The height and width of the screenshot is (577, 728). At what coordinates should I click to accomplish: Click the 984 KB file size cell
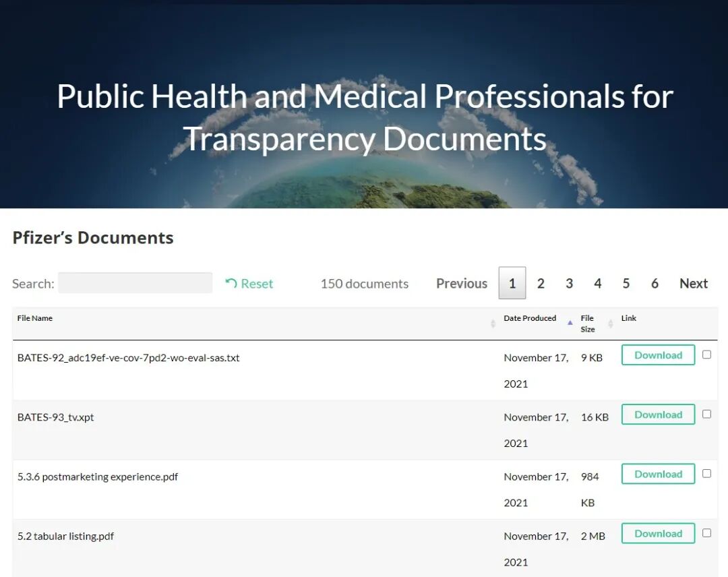point(590,489)
